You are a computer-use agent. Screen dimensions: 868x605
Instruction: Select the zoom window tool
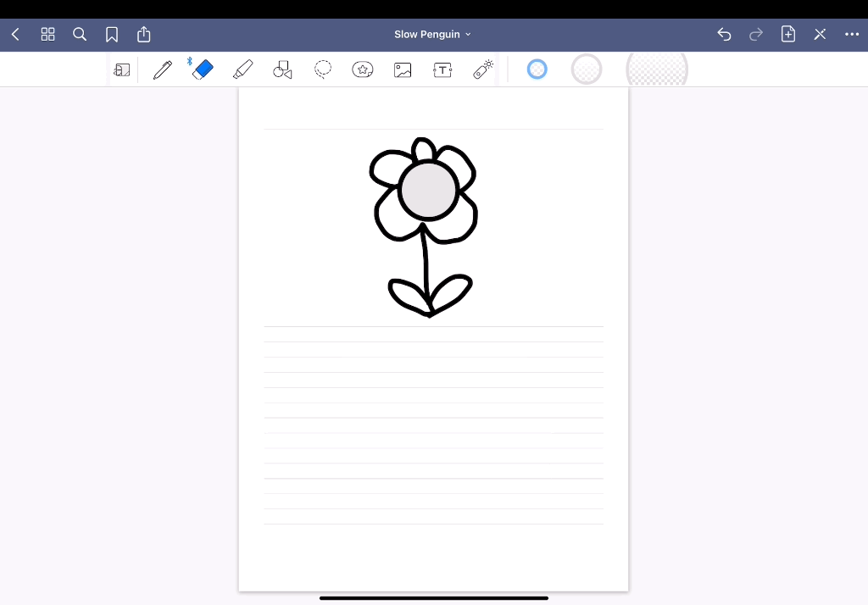(x=122, y=69)
